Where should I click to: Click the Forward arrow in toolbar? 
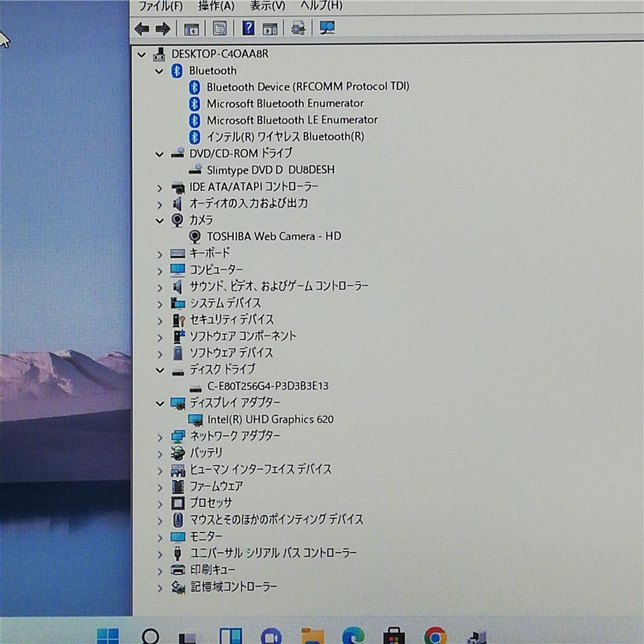pyautogui.click(x=163, y=28)
